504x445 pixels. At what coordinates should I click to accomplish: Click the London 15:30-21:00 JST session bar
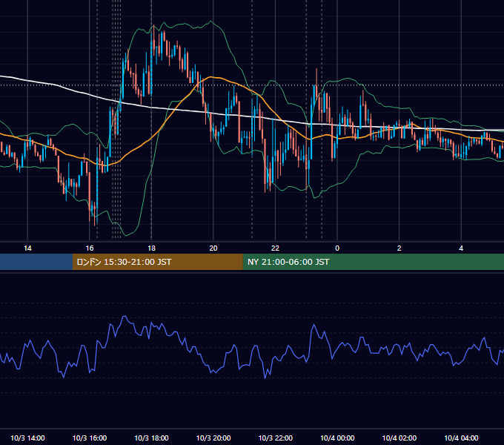pyautogui.click(x=157, y=262)
